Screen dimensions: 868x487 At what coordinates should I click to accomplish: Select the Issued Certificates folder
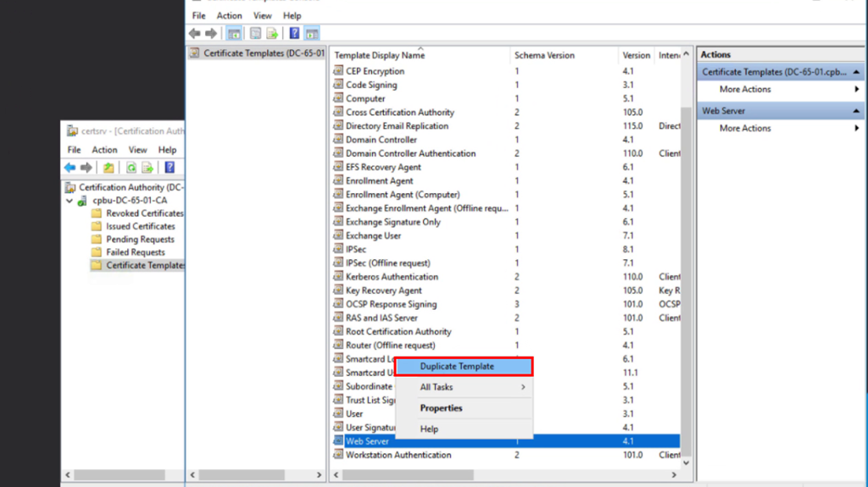point(140,226)
